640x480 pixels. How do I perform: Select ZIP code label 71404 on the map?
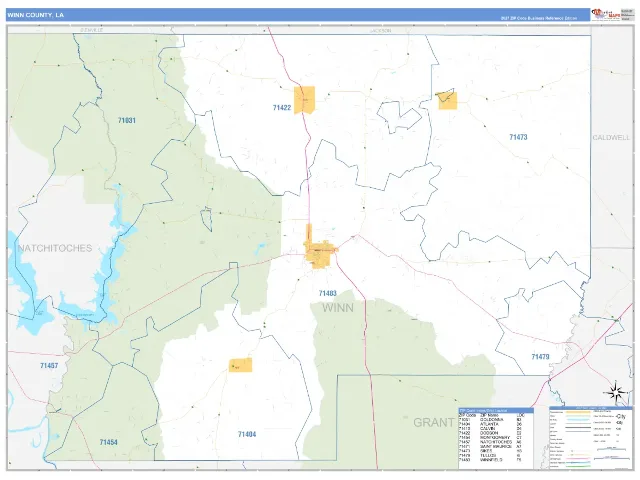(x=247, y=434)
